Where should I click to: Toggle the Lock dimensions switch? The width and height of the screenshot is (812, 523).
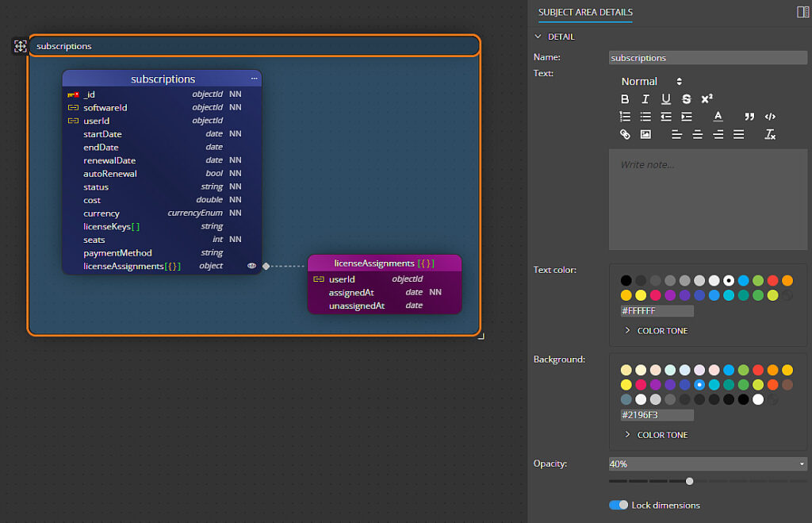tap(619, 505)
